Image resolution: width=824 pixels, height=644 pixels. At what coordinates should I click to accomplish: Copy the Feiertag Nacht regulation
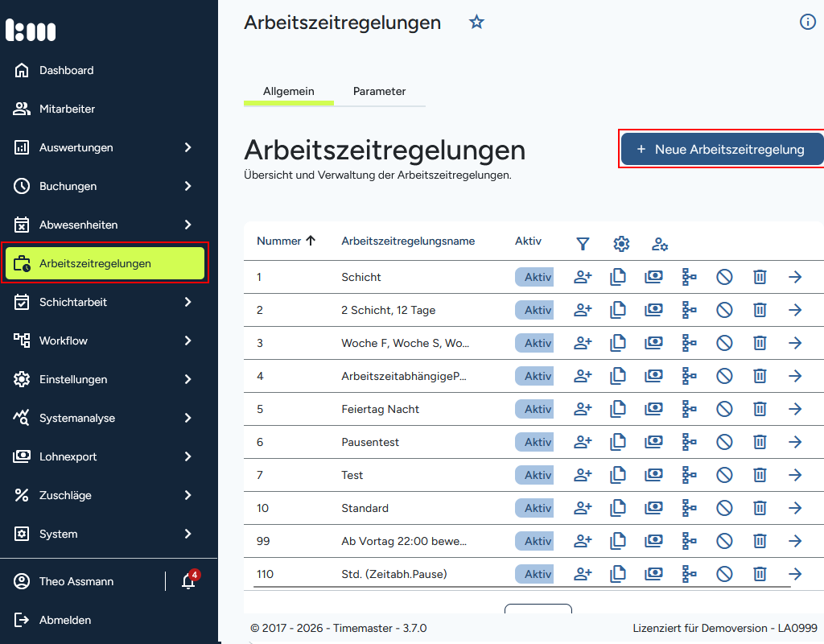[x=618, y=408]
